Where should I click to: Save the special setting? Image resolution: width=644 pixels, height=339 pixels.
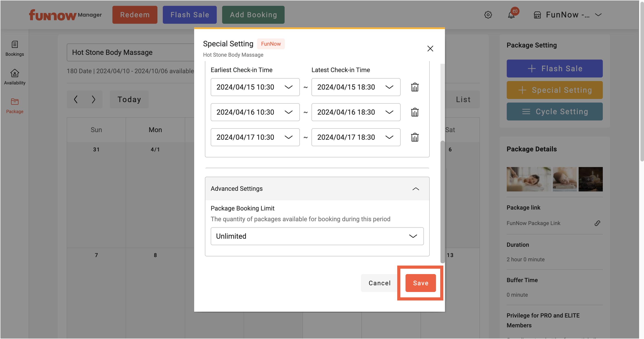tap(421, 283)
